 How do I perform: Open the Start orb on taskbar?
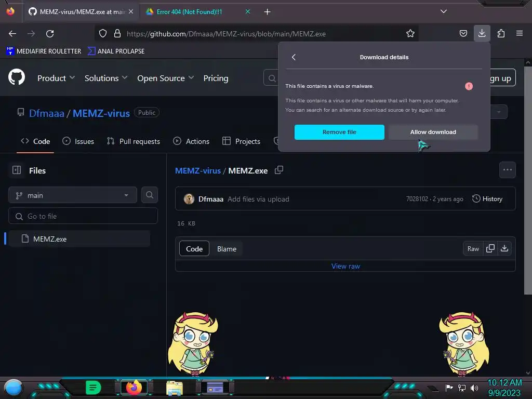point(14,388)
